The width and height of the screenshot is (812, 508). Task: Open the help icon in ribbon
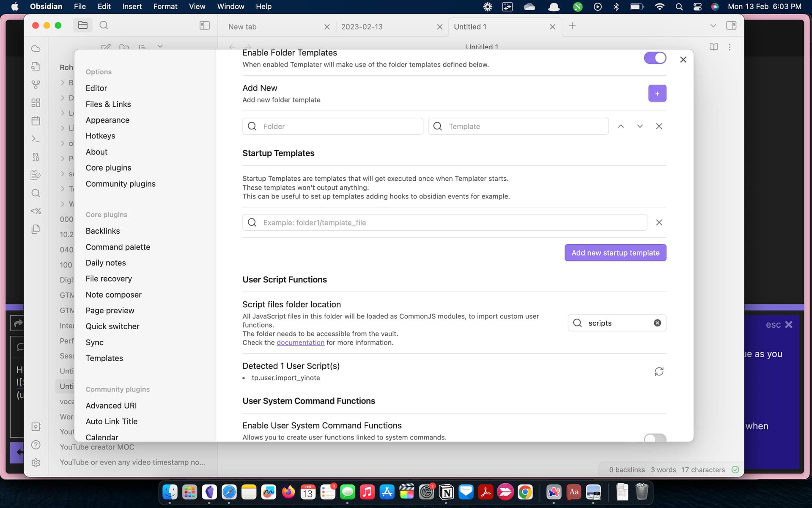[x=36, y=445]
